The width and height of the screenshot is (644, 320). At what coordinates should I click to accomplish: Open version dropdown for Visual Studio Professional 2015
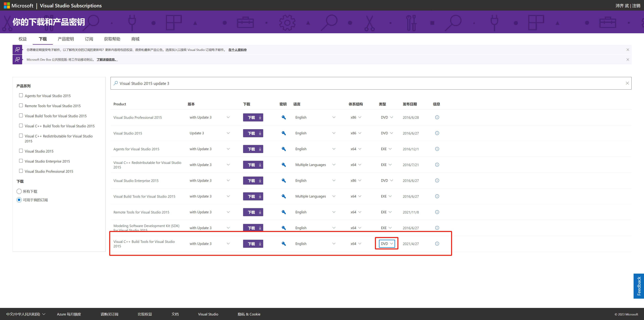point(210,117)
